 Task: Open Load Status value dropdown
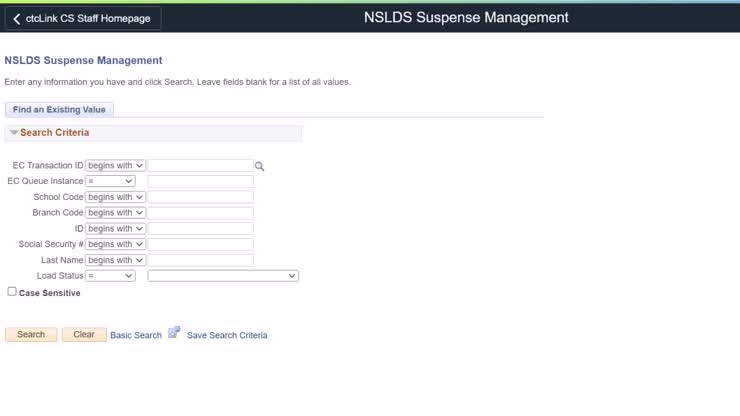coord(223,276)
